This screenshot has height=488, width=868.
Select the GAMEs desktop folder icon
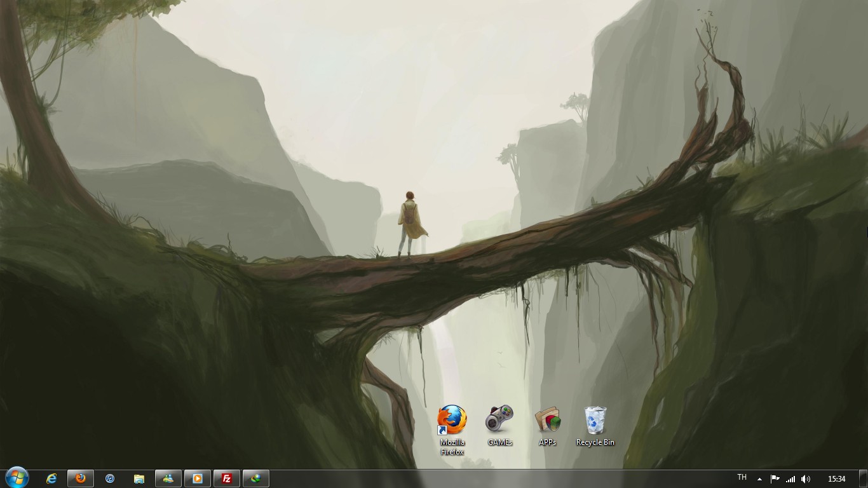499,419
